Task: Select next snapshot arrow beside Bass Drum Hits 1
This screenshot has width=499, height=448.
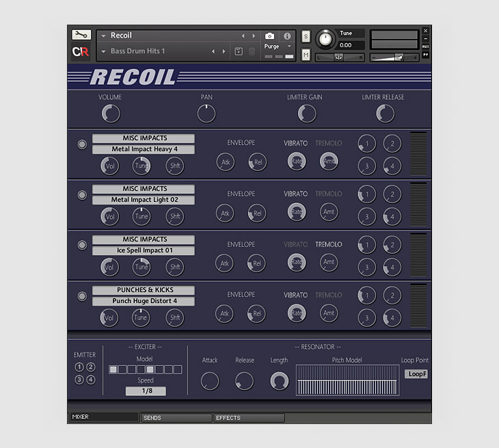Action: (224, 51)
